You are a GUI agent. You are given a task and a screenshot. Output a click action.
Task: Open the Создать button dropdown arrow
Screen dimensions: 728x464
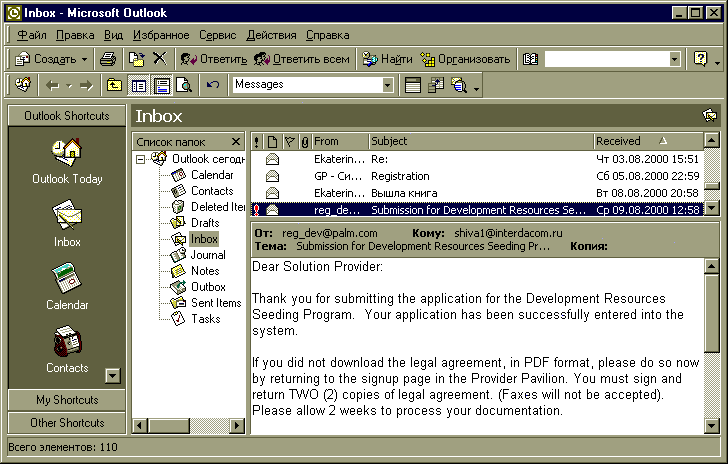[84, 59]
